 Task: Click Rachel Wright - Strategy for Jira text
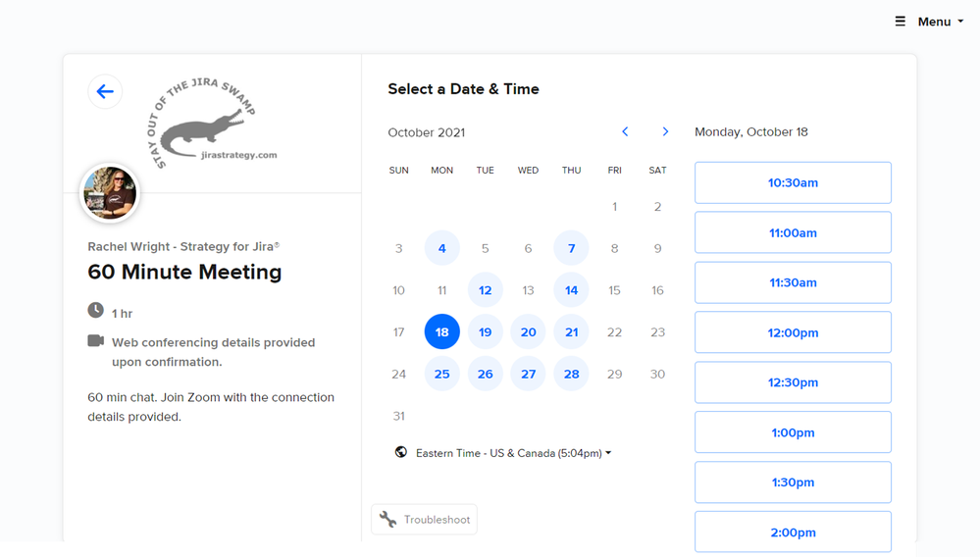click(183, 247)
